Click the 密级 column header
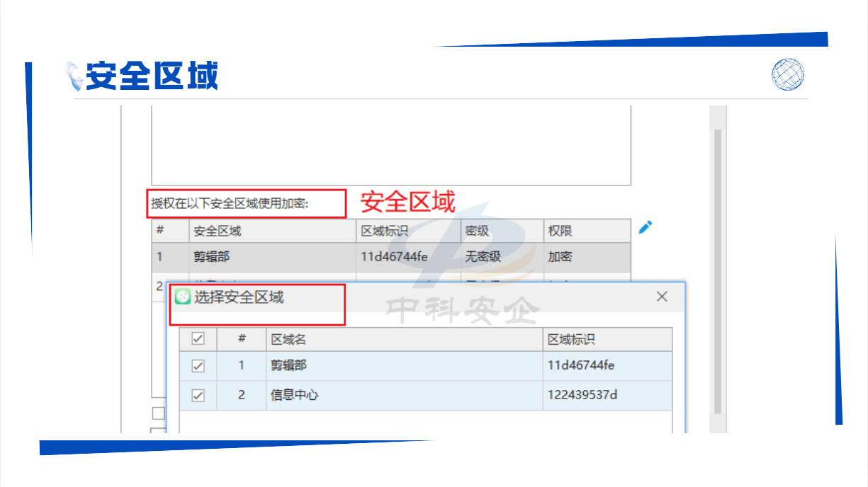 tap(503, 231)
